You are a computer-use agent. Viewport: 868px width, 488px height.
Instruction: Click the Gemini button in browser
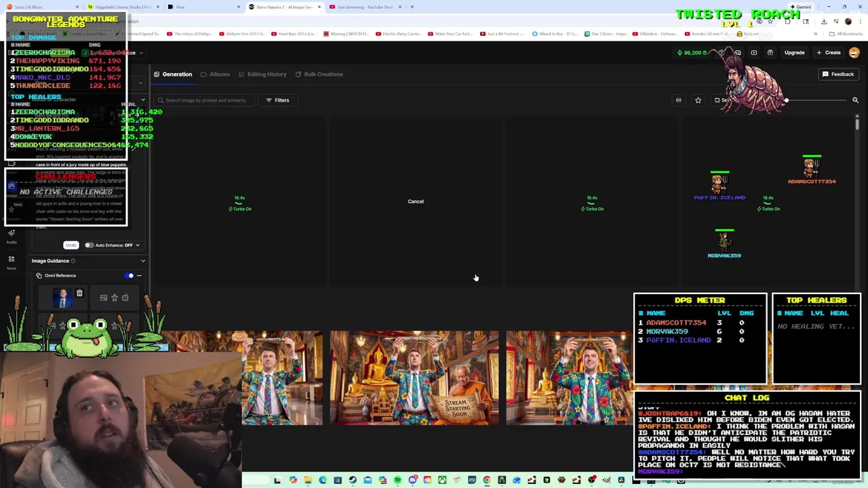[800, 7]
